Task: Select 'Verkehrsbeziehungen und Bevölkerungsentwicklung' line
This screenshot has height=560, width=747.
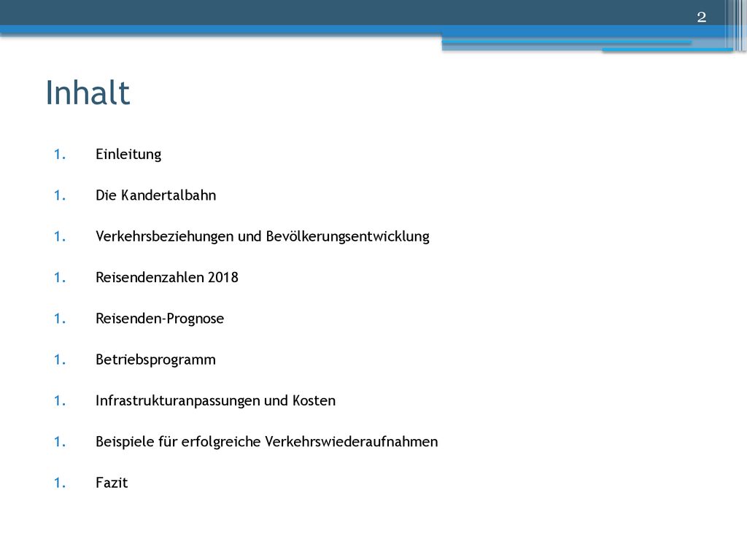Action: coord(263,237)
